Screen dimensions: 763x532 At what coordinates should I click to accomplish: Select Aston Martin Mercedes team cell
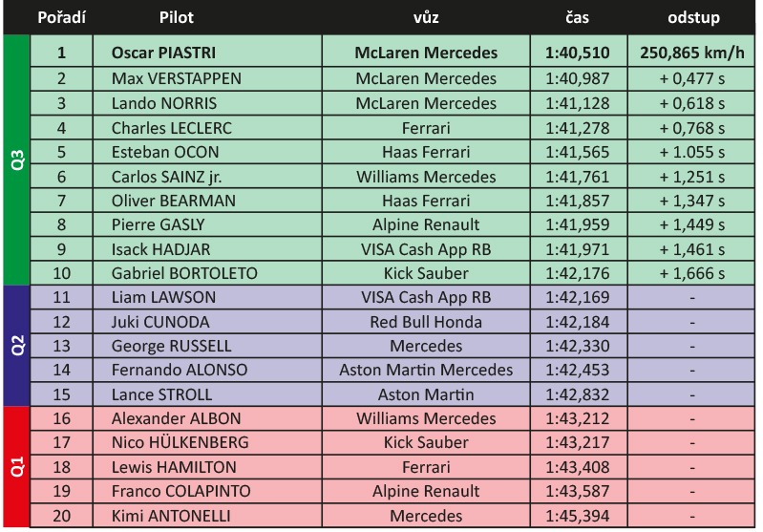(x=426, y=370)
